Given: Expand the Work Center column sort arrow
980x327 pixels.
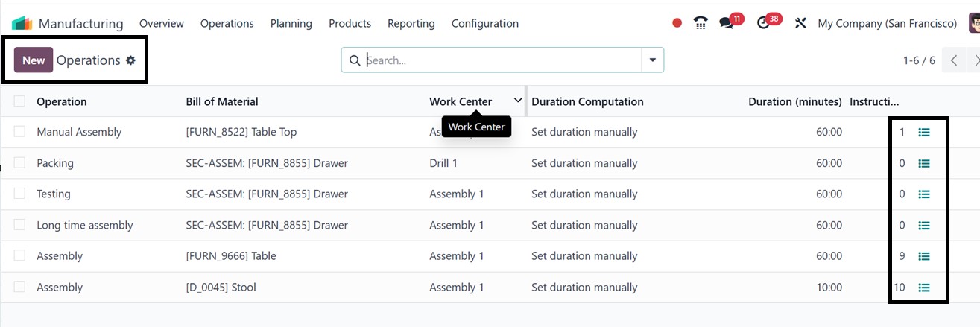Looking at the screenshot, I should point(518,101).
